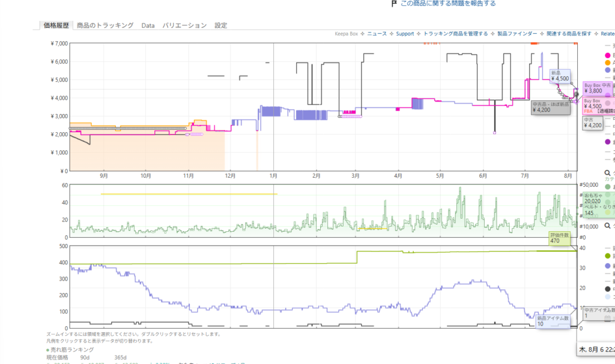Click the 90d column header
Viewport: 615px width, 364px height.
pyautogui.click(x=85, y=358)
